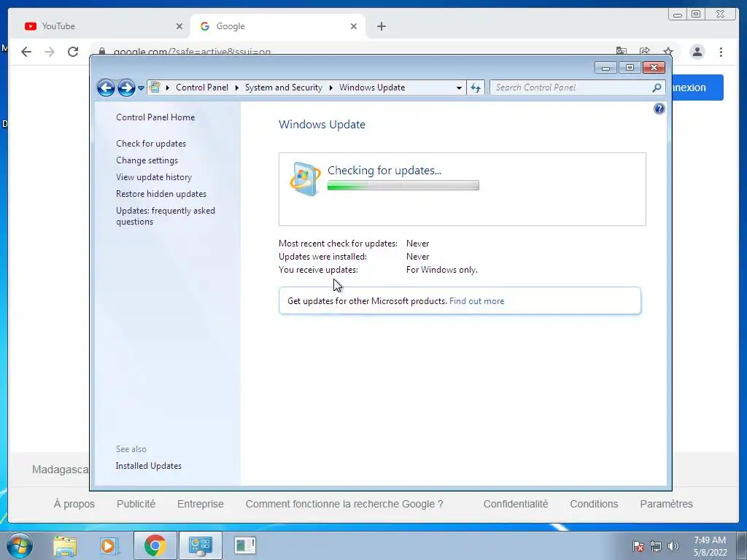Expand arrow after System and Security
The width and height of the screenshot is (747, 560).
point(330,87)
